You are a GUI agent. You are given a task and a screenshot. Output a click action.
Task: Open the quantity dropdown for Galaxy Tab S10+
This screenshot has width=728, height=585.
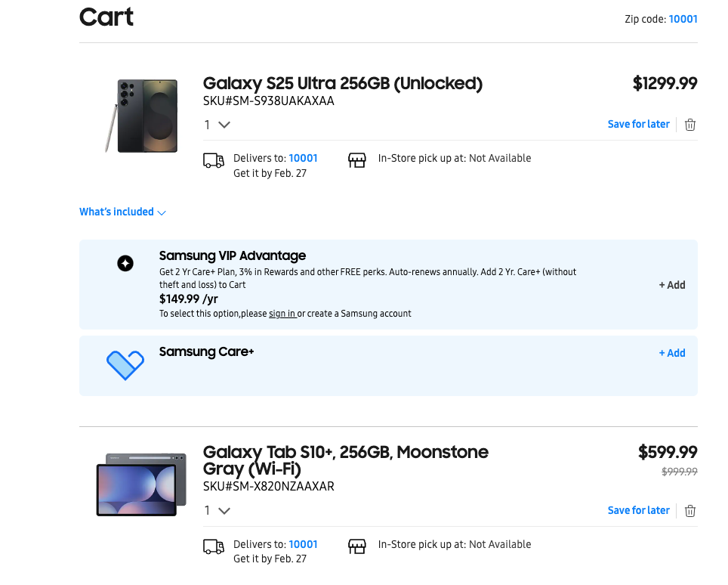click(x=218, y=510)
